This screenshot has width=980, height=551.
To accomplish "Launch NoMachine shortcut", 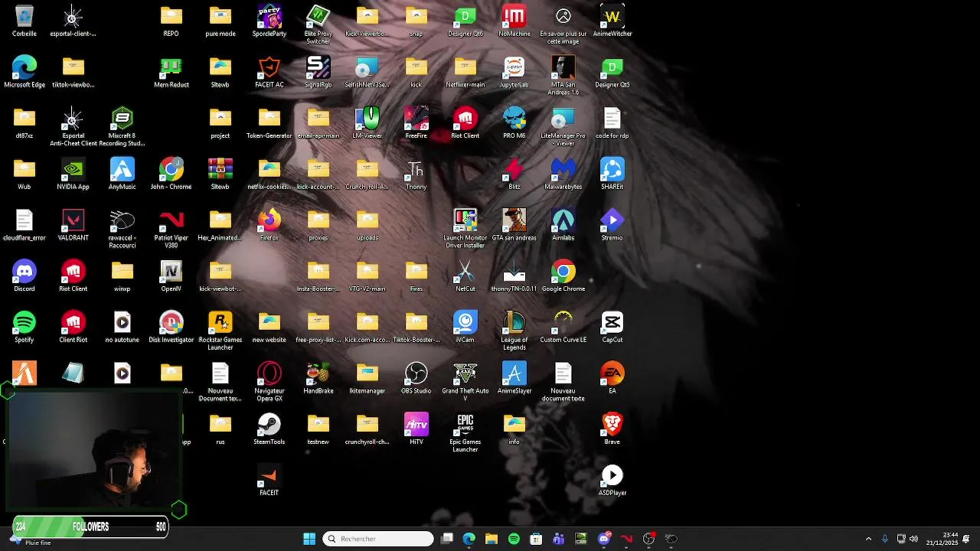I will pos(514,21).
